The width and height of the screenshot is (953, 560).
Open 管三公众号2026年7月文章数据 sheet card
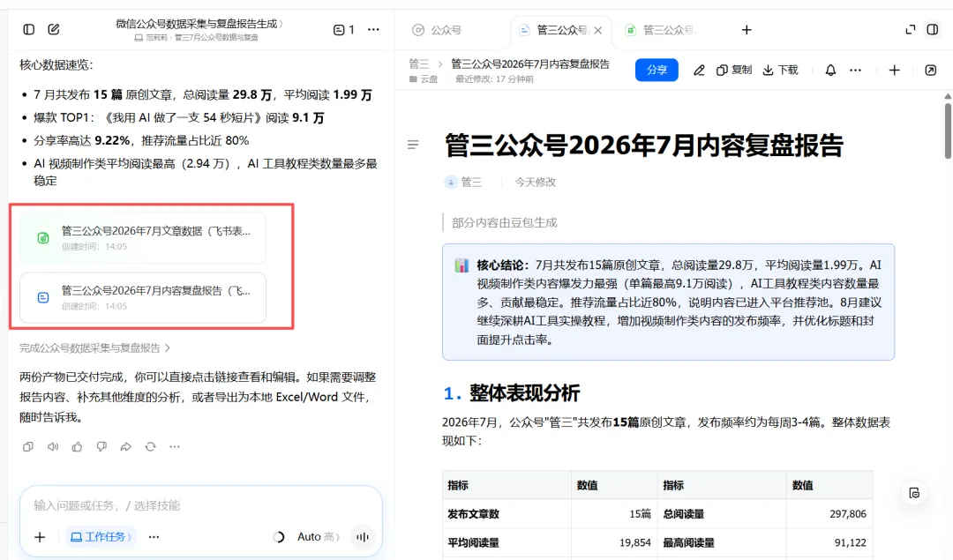(143, 238)
